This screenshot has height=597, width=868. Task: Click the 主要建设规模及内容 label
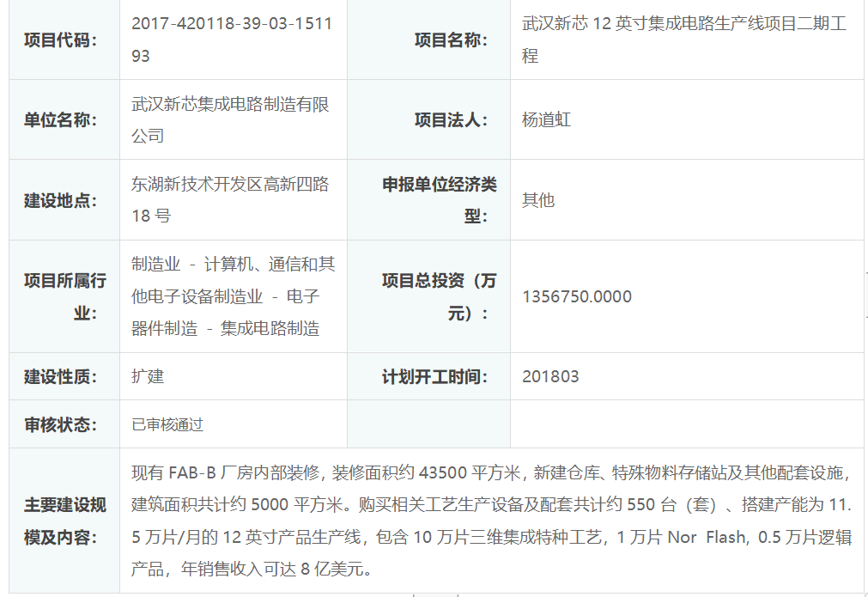click(64, 521)
